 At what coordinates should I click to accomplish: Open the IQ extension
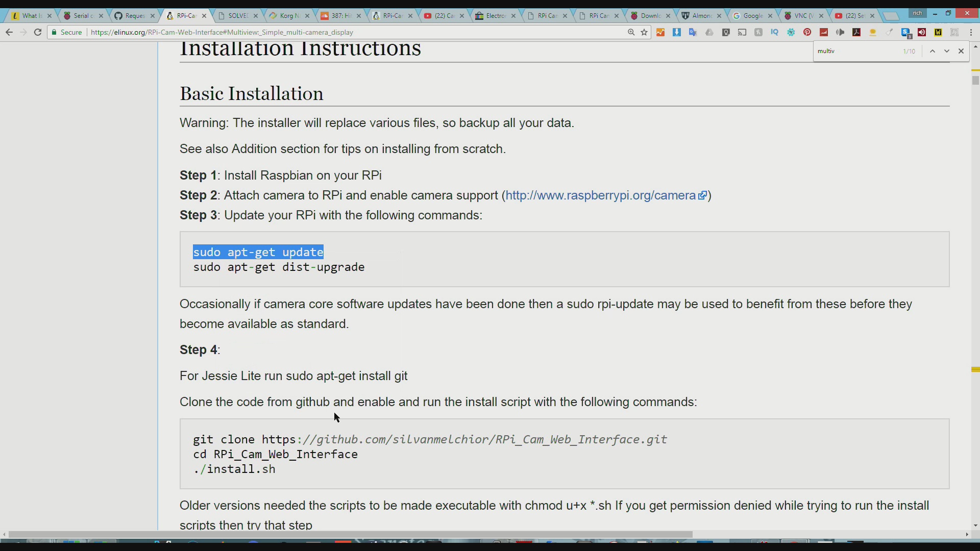775,32
